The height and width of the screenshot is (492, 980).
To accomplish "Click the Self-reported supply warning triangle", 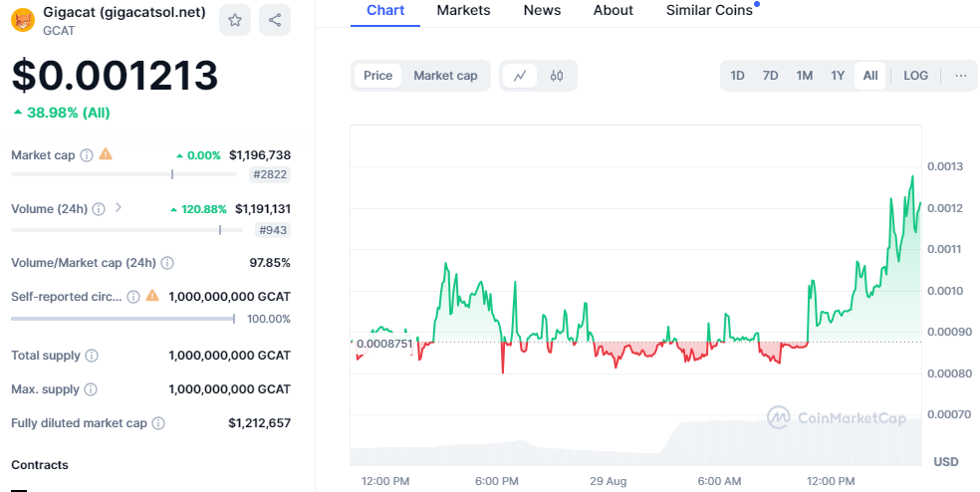I will pyautogui.click(x=152, y=295).
